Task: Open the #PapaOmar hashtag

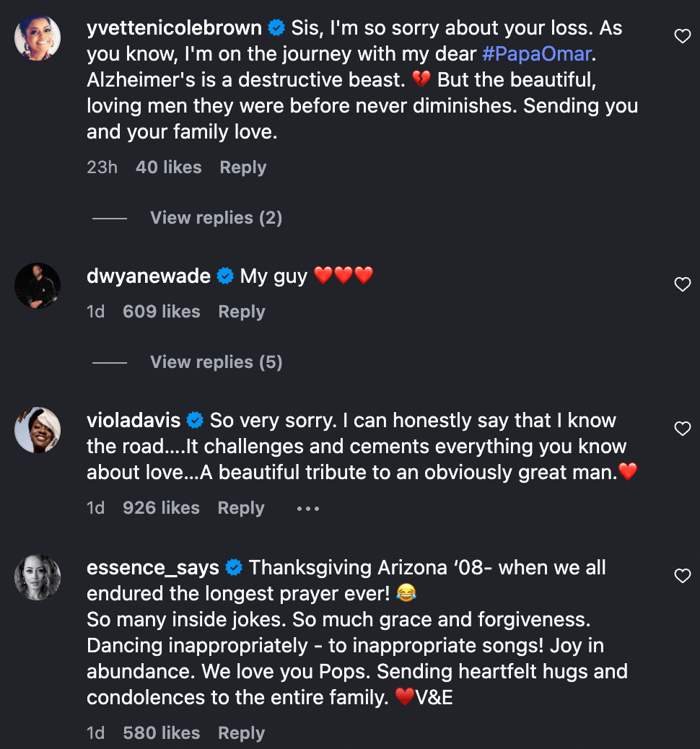Action: pos(535,54)
